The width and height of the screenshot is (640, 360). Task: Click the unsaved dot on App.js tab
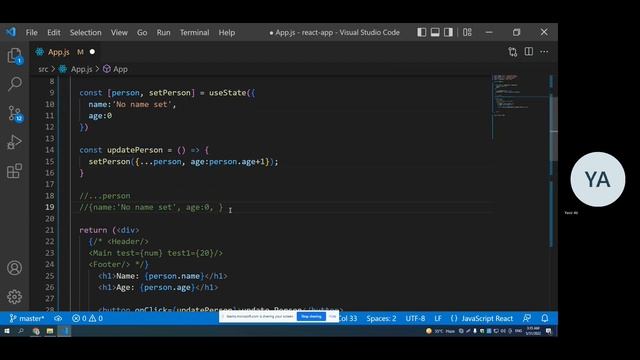pyautogui.click(x=92, y=52)
